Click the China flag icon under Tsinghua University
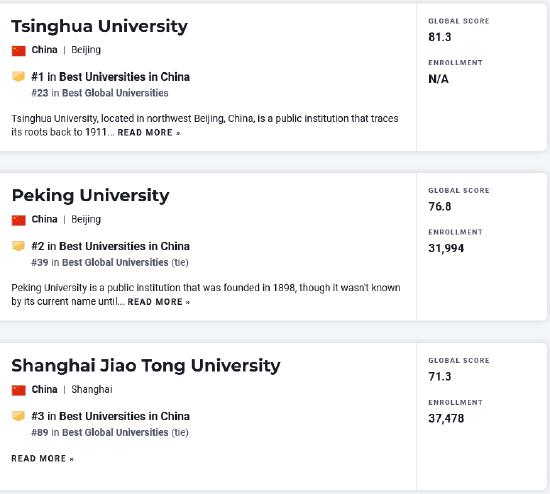Viewport: 550px width, 494px height. coord(19,51)
